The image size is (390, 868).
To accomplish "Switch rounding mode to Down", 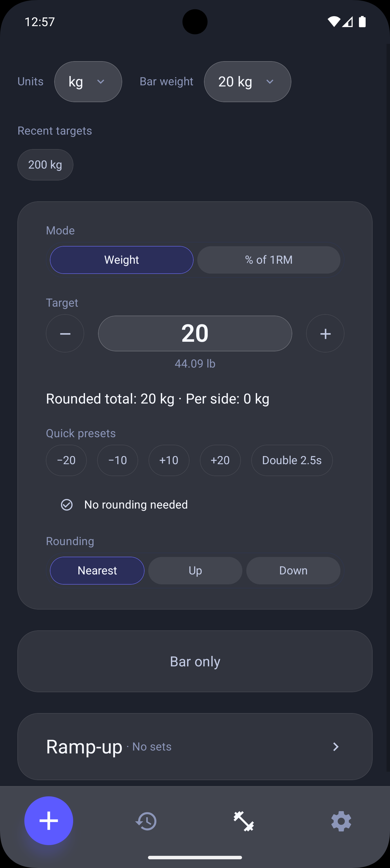I will 293,570.
